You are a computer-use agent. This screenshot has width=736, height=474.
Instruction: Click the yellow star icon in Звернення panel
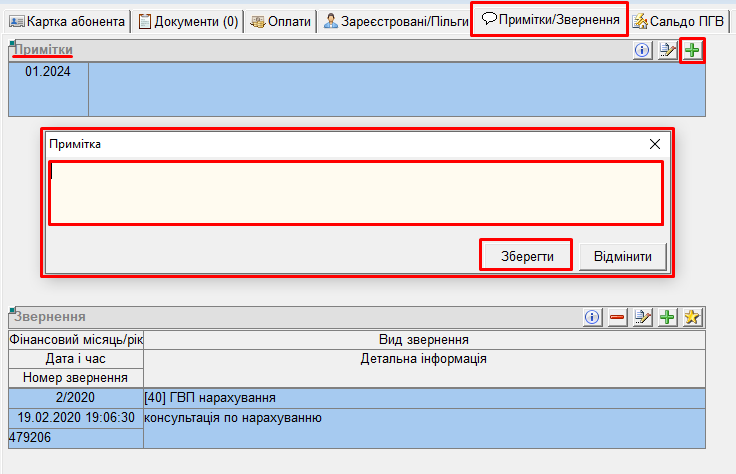tap(693, 317)
